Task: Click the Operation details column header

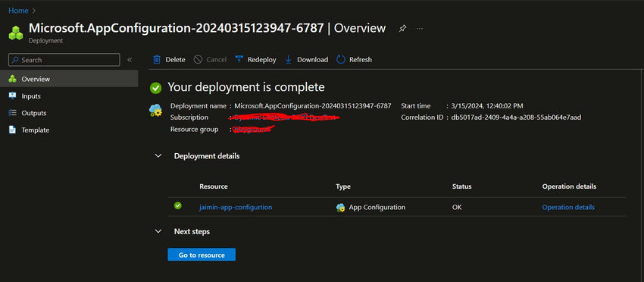Action: pos(569,186)
